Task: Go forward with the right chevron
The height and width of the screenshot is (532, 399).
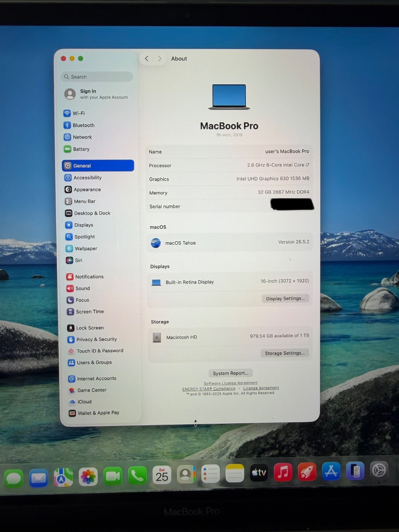Action: point(160,59)
